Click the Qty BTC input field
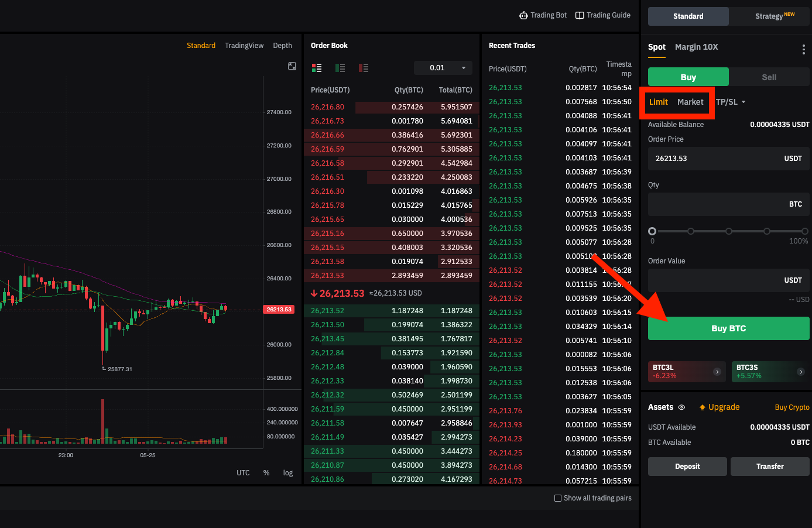 click(729, 204)
